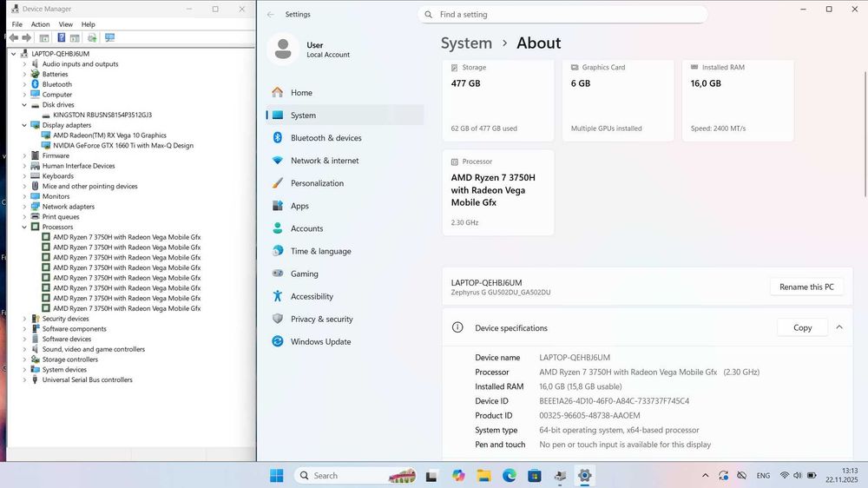Collapse the Disk drives node
Screen dimensions: 868x488
click(24, 105)
